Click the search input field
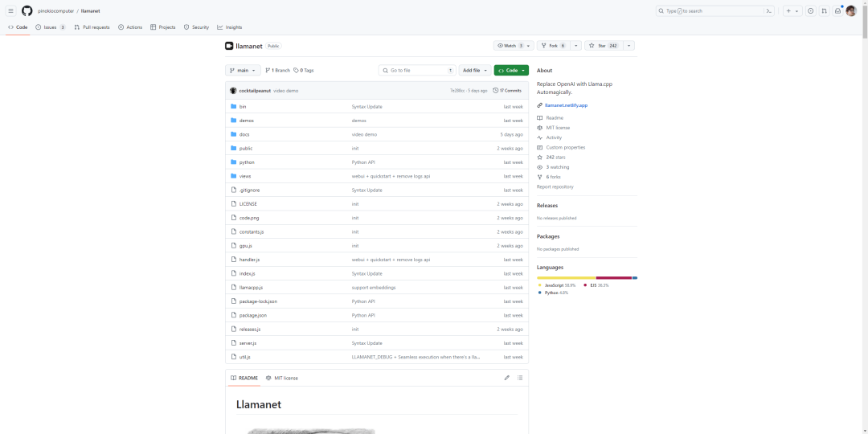 click(715, 11)
